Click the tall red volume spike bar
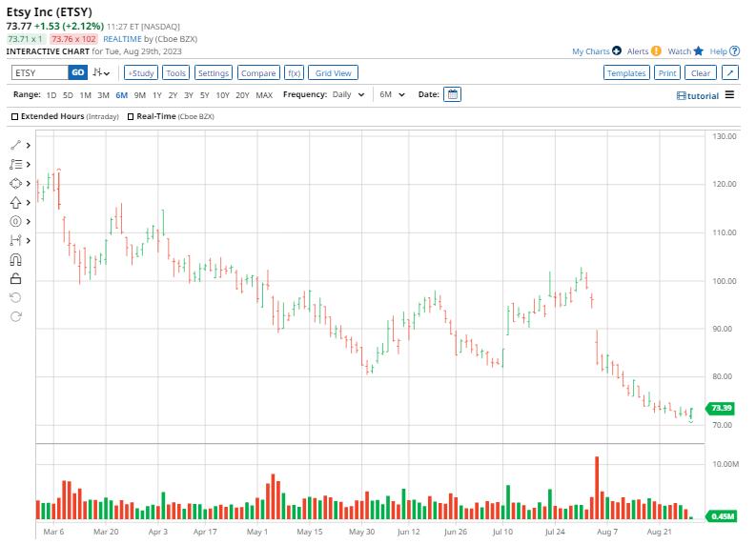756x544 pixels. tap(597, 488)
